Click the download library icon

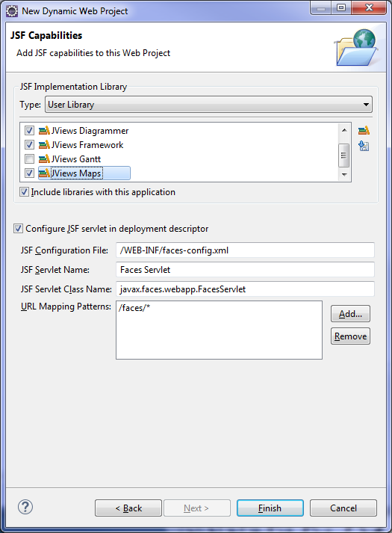point(364,146)
